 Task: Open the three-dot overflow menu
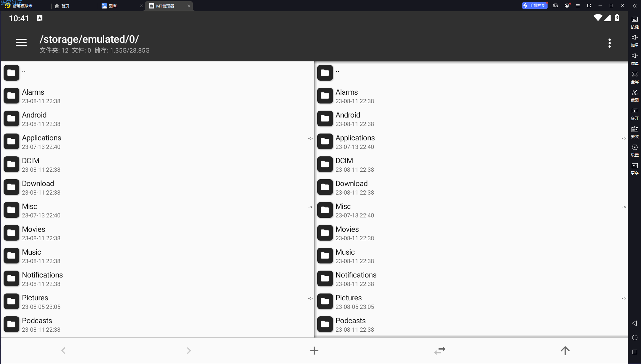tap(609, 43)
